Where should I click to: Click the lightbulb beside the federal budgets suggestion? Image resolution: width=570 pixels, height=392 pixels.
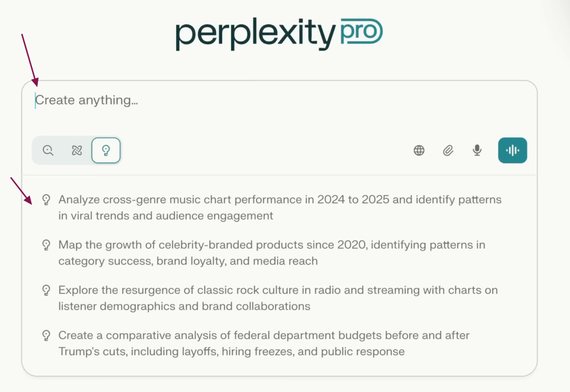tap(46, 336)
